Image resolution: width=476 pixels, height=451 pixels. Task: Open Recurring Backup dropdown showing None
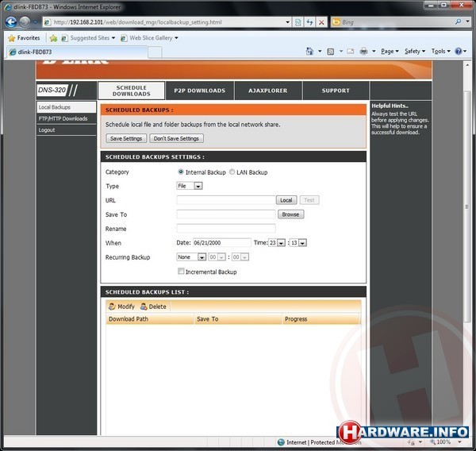191,257
